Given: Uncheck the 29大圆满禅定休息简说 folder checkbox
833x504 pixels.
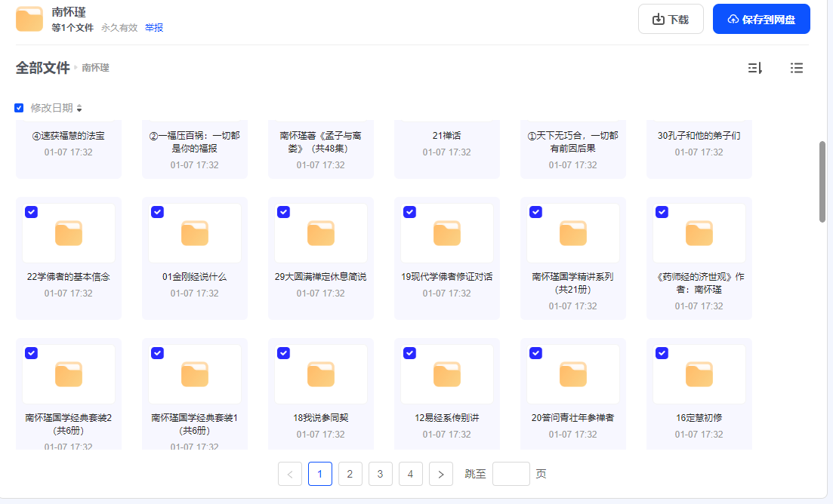Looking at the screenshot, I should (283, 212).
